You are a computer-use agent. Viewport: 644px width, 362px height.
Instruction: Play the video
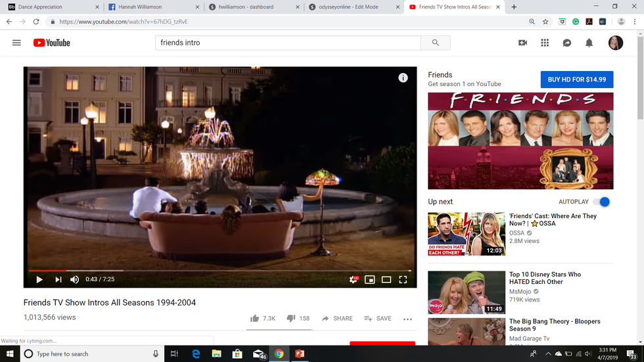(39, 279)
